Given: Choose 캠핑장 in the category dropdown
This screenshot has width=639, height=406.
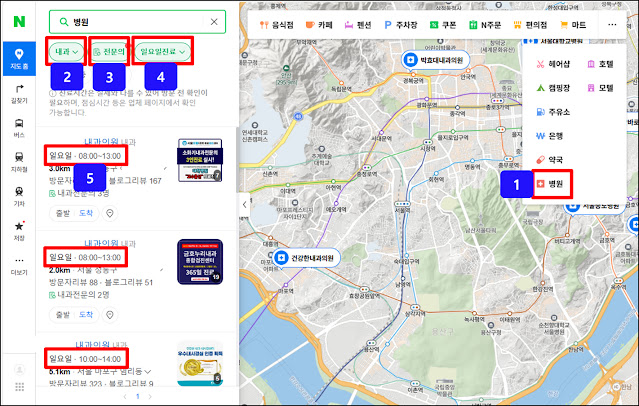Looking at the screenshot, I should pos(553,88).
